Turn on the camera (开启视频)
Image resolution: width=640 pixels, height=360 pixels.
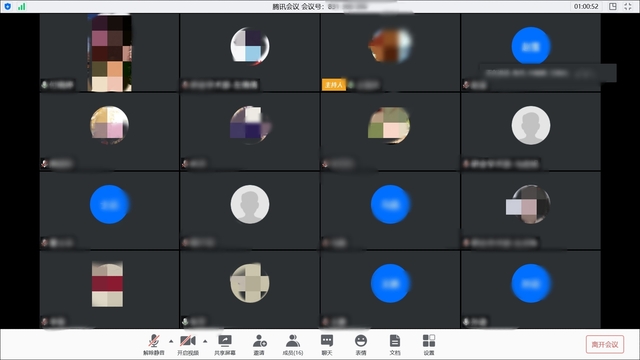(x=188, y=345)
